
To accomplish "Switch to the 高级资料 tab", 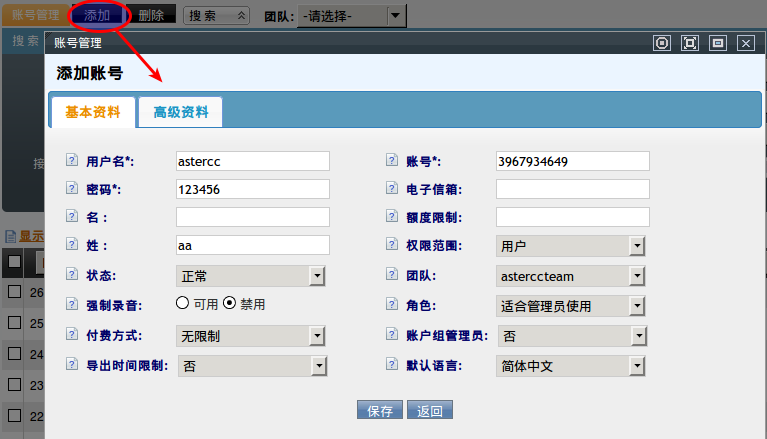I will (x=181, y=112).
